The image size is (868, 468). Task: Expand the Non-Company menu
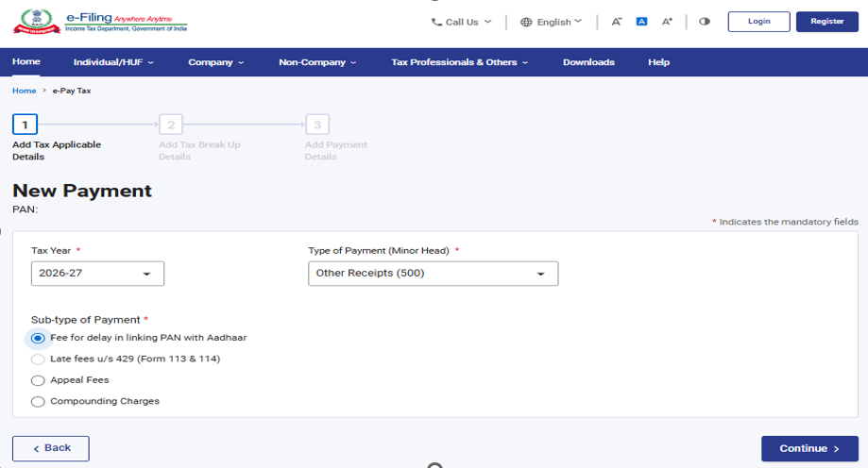[317, 62]
